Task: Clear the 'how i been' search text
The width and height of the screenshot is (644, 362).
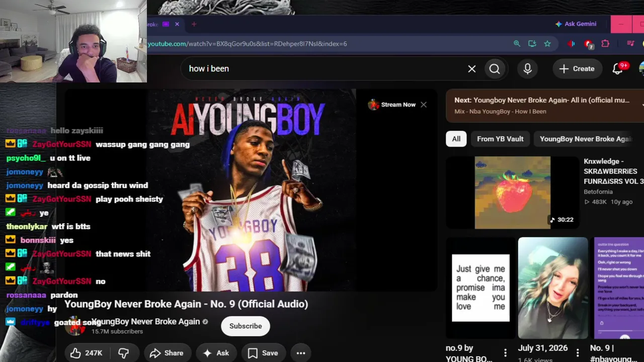Action: click(472, 69)
